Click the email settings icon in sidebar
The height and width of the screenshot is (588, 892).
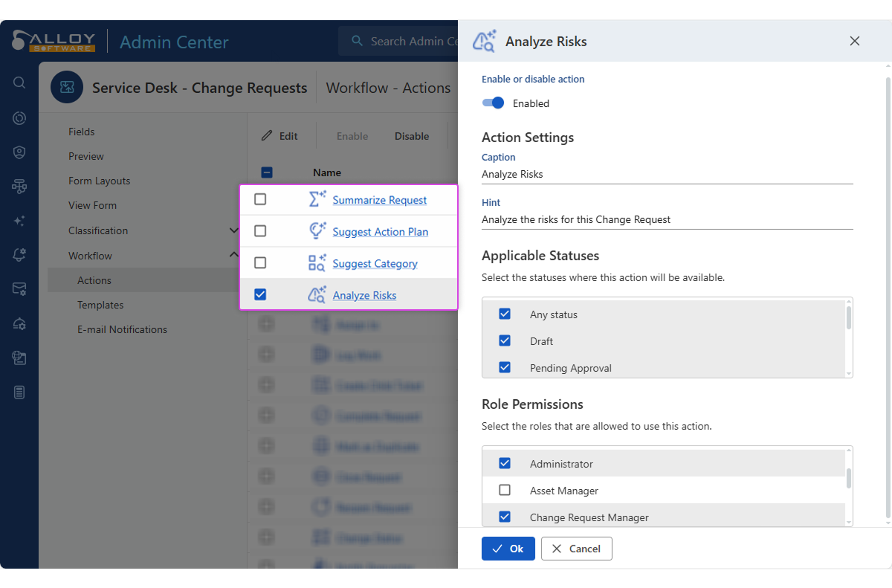coord(19,289)
